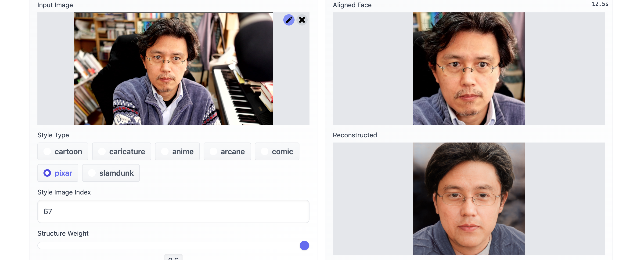The width and height of the screenshot is (644, 260).
Task: Click the Aligned Face output image
Action: 469,69
